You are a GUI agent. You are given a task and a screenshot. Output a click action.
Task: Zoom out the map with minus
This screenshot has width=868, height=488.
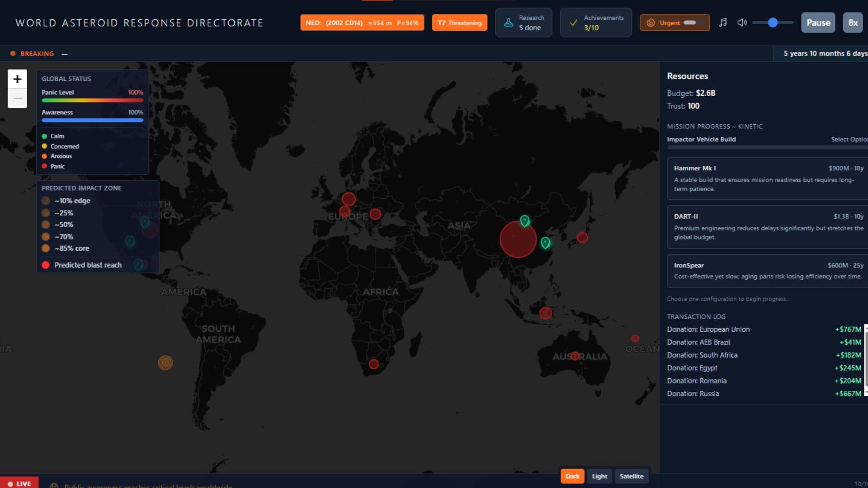(17, 99)
